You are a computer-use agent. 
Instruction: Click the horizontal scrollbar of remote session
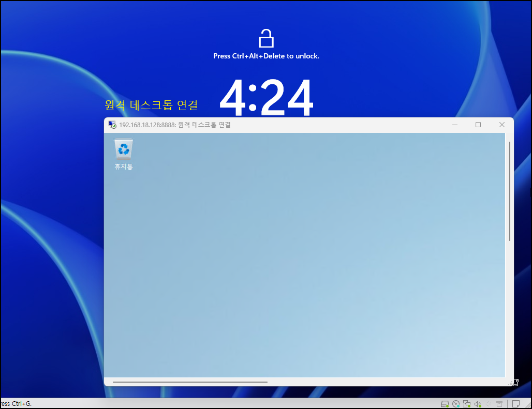click(x=190, y=382)
